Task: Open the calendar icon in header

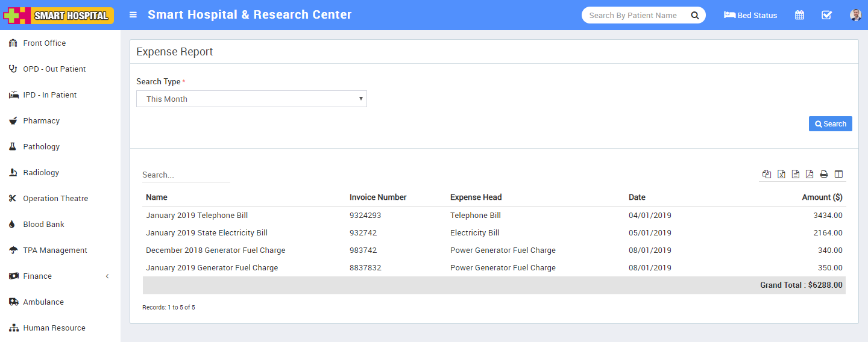Action: 799,15
